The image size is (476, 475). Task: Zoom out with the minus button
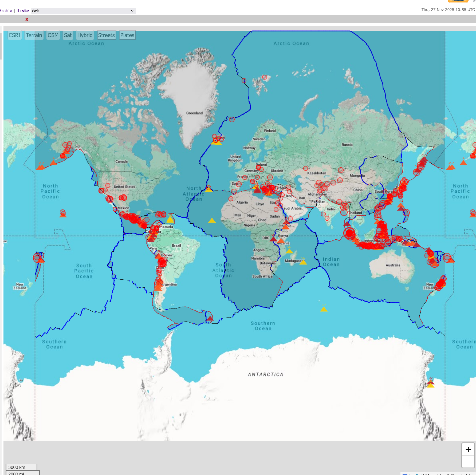[468, 462]
